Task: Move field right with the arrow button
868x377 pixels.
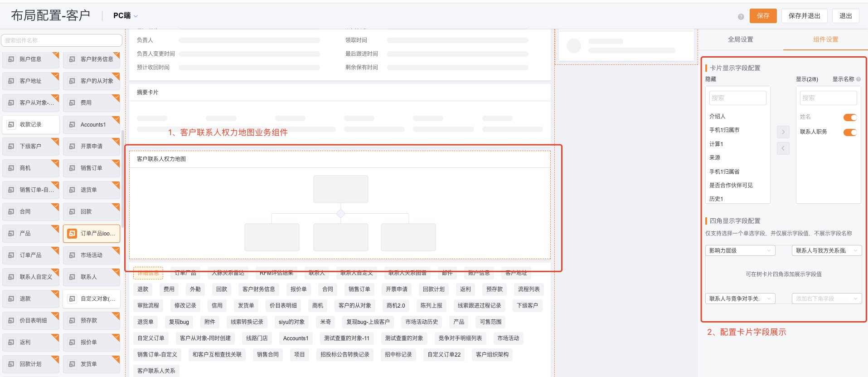Action: click(783, 132)
